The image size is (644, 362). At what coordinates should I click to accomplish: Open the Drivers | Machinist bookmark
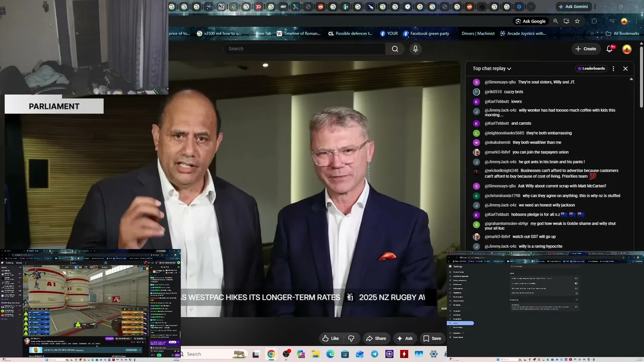coord(478,34)
